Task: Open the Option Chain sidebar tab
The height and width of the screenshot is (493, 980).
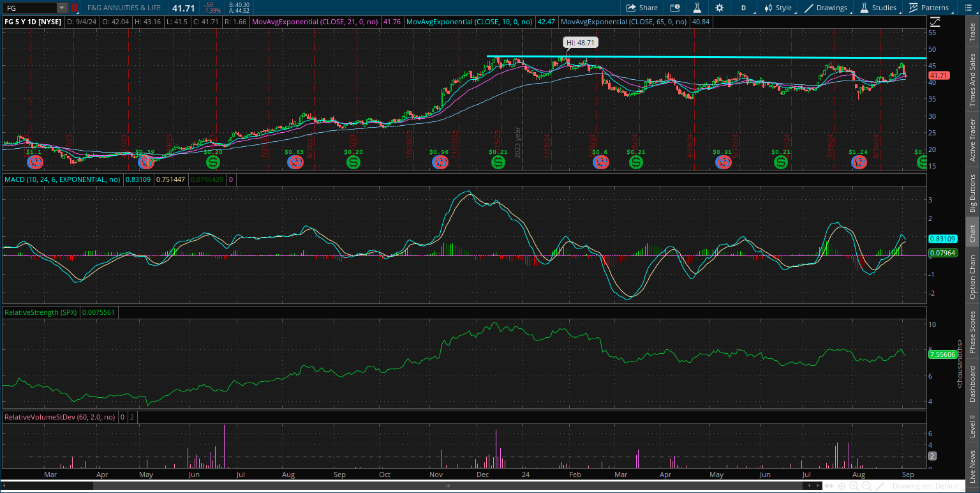Action: 972,277
